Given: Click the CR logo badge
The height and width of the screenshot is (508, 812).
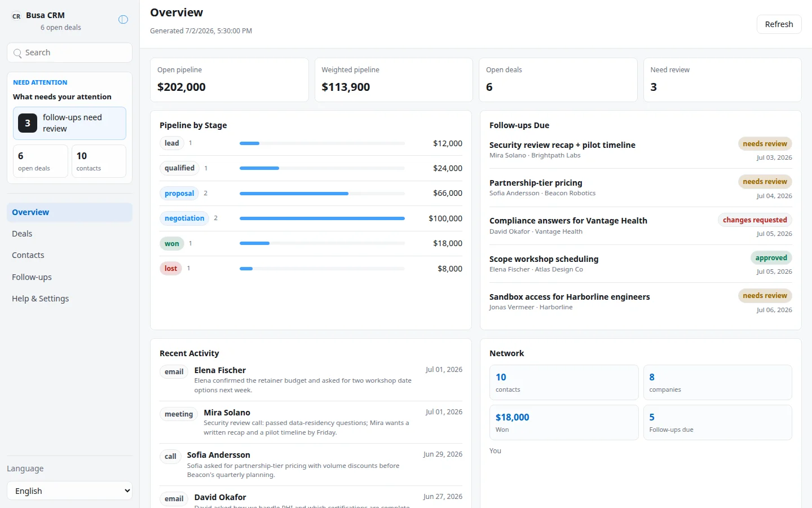Looking at the screenshot, I should tap(16, 16).
